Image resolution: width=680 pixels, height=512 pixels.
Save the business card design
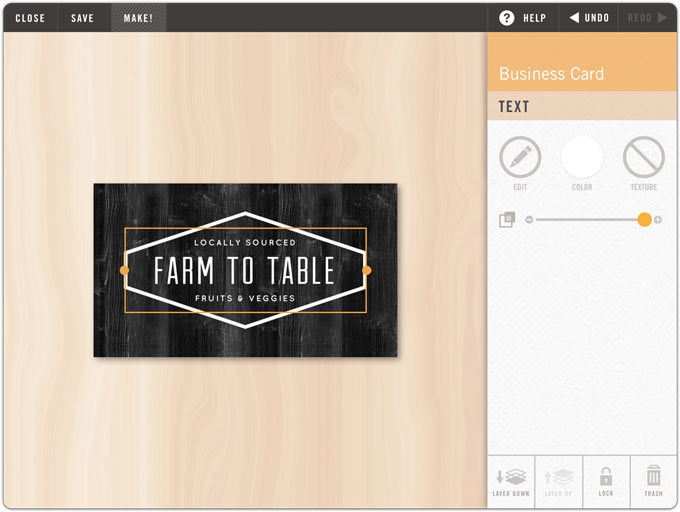pos(82,18)
